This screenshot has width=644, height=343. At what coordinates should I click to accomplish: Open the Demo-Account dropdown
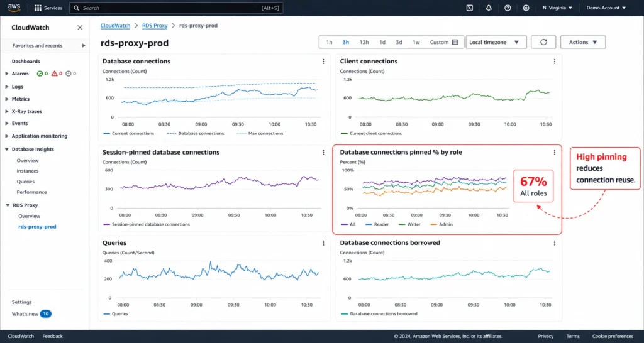[606, 8]
